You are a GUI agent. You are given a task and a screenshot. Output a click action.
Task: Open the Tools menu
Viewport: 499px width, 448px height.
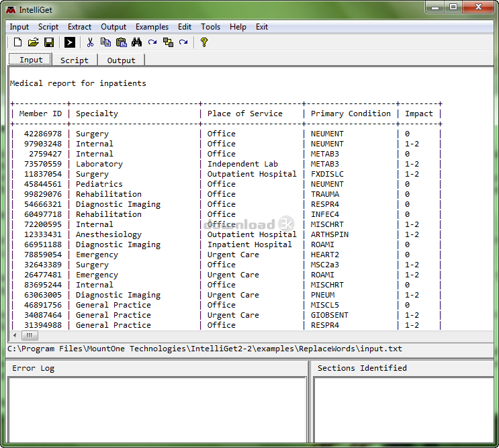(x=210, y=27)
